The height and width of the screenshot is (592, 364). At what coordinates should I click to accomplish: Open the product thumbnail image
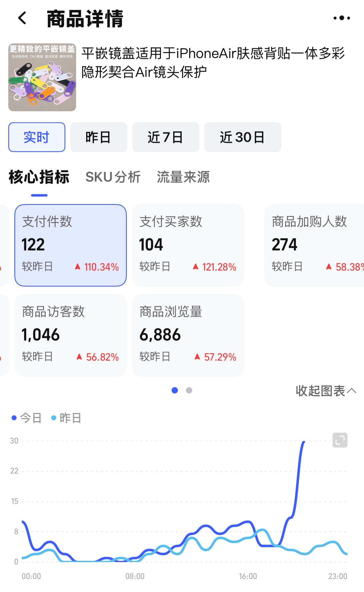42,77
